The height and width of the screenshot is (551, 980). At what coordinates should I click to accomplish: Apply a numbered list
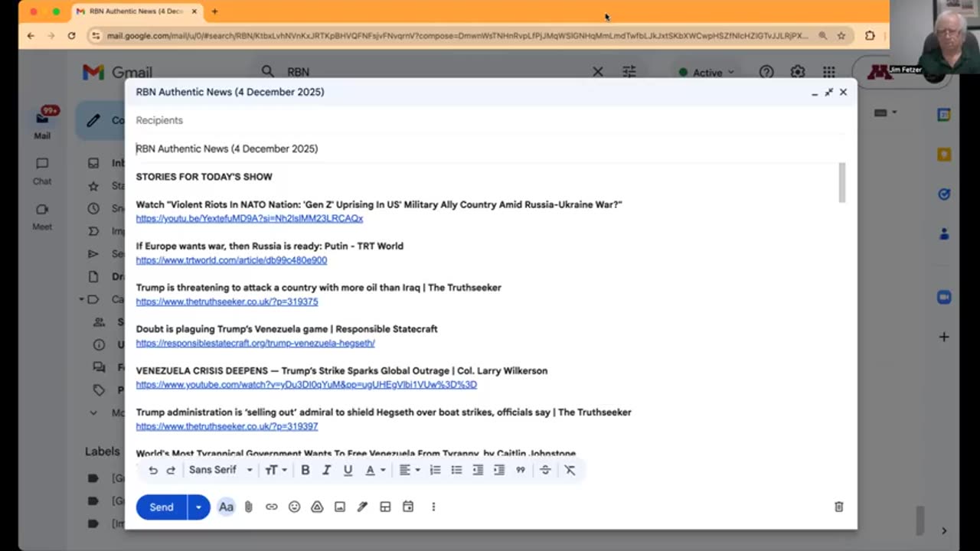(435, 470)
